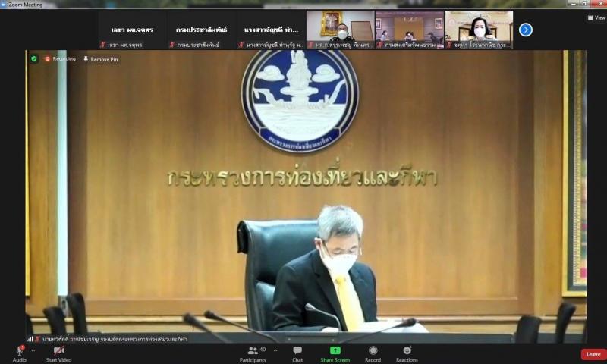Open the Chat panel

click(297, 353)
